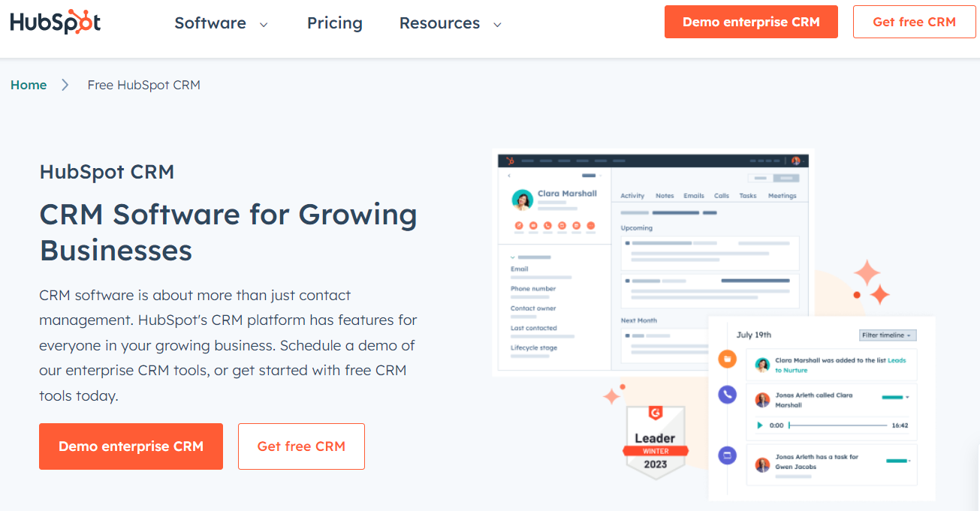This screenshot has width=980, height=511.
Task: Click the call recording progress bar
Action: (838, 425)
